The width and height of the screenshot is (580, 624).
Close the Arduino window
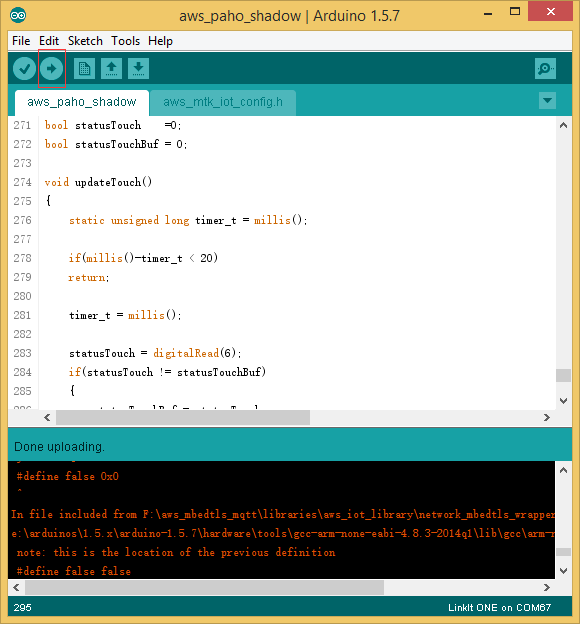pos(551,12)
